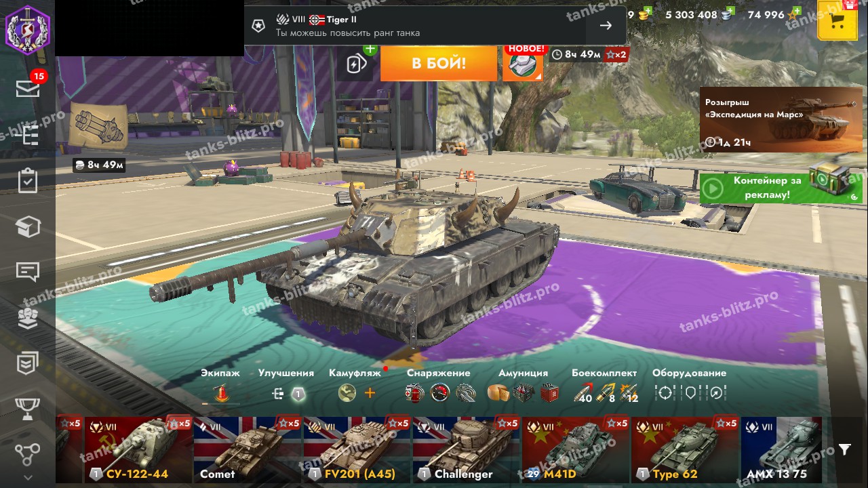Open the missions clipboard icon in sidebar
Image resolution: width=868 pixels, height=488 pixels.
click(x=28, y=181)
